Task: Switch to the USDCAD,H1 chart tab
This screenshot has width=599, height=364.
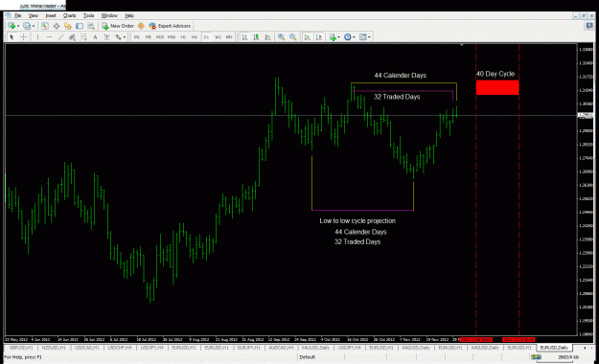Action: 86,348
